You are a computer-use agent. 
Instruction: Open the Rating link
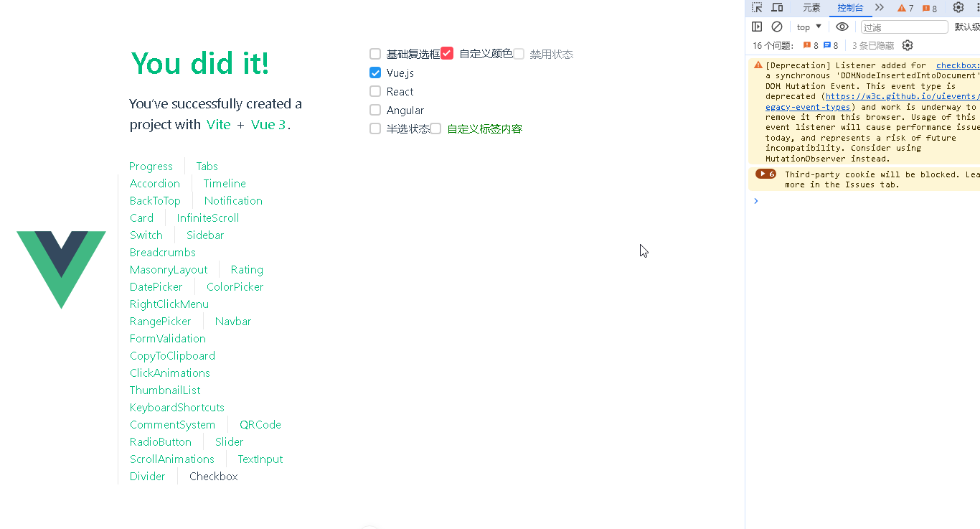[247, 269]
